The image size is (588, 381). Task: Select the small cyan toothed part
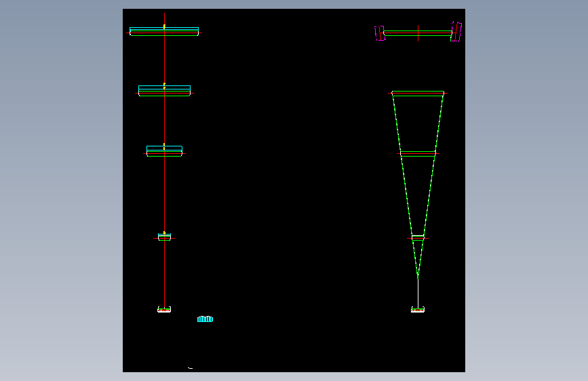[205, 319]
